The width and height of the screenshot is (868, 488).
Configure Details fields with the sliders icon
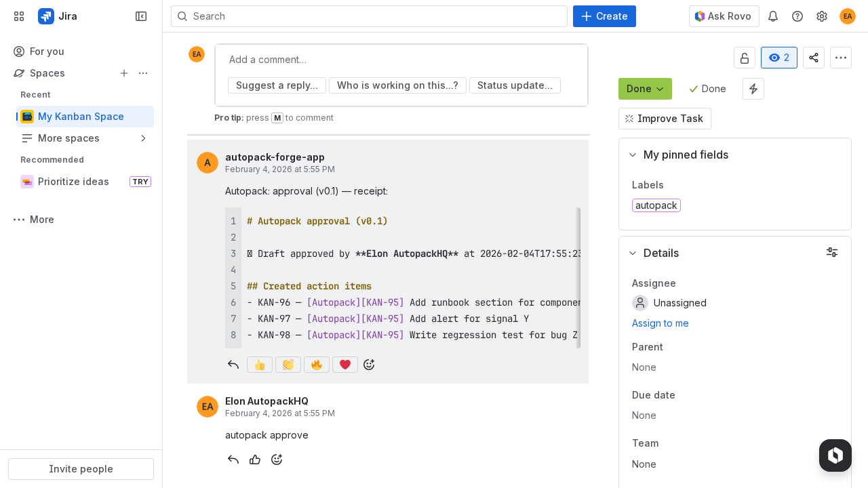(x=832, y=252)
